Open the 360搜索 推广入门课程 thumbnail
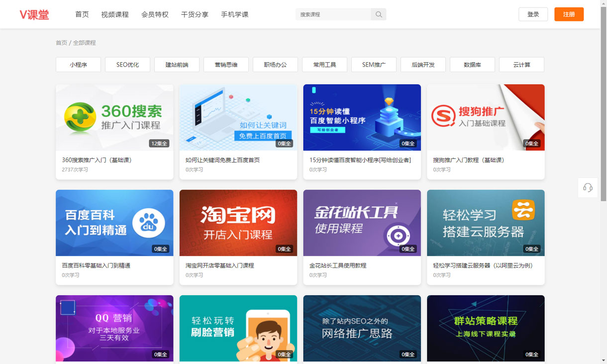 pos(114,117)
